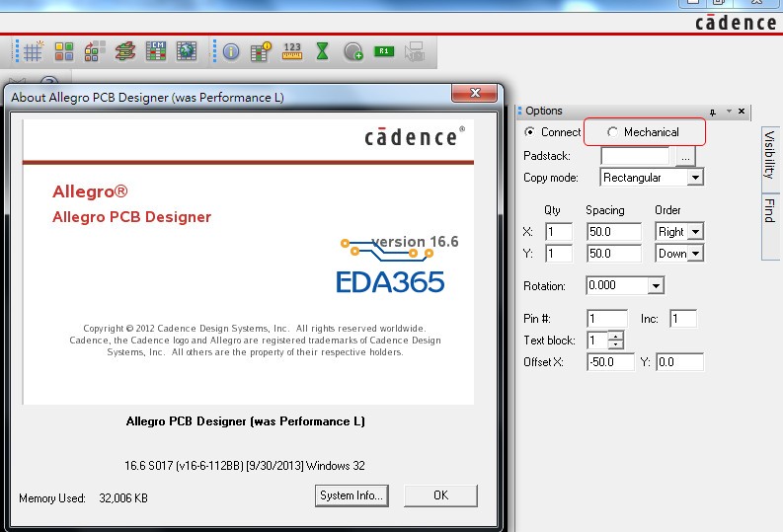Click the Padstack text field
The width and height of the screenshot is (783, 532).
coord(635,156)
